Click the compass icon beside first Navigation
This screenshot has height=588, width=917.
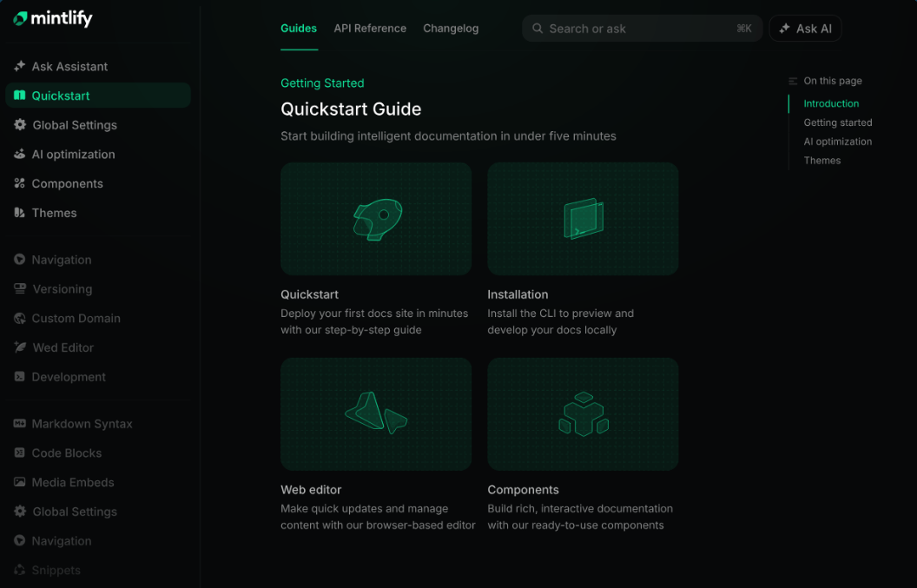coord(19,259)
